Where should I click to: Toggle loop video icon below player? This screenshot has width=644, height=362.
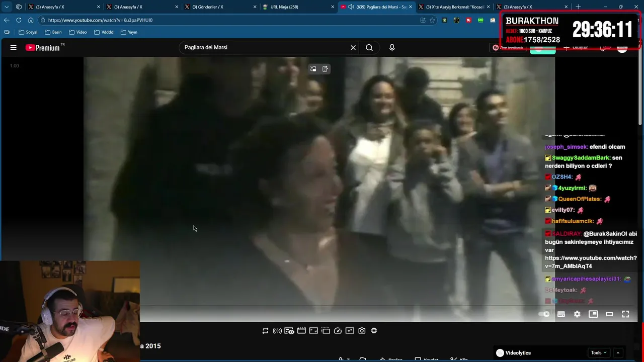[265, 331]
